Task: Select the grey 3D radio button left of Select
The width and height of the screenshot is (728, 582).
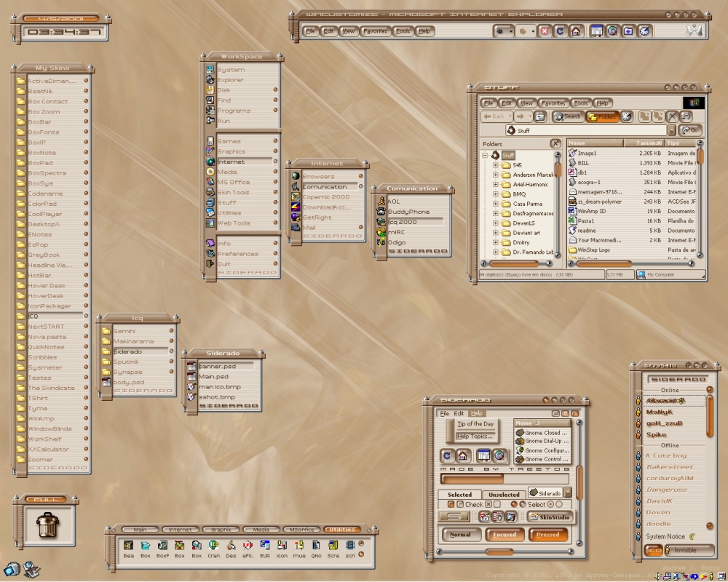Action: [x=523, y=504]
